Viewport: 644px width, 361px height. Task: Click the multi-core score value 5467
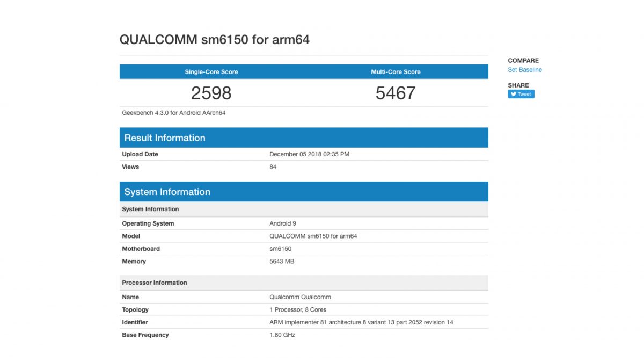tap(396, 93)
